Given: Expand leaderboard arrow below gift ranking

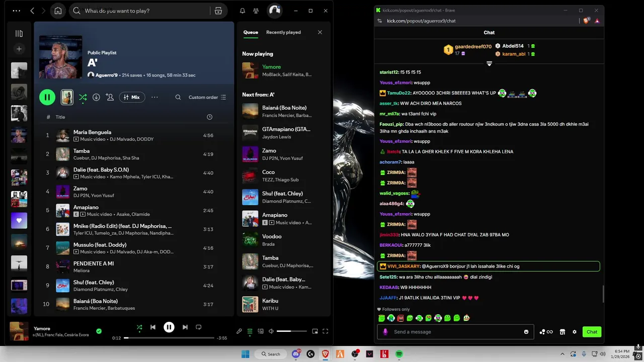Looking at the screenshot, I should tap(489, 64).
